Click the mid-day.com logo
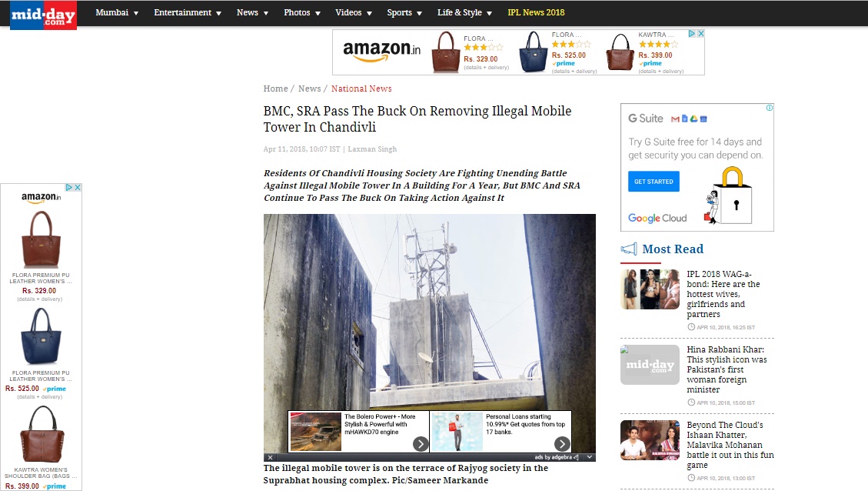The height and width of the screenshot is (491, 868). (x=43, y=15)
